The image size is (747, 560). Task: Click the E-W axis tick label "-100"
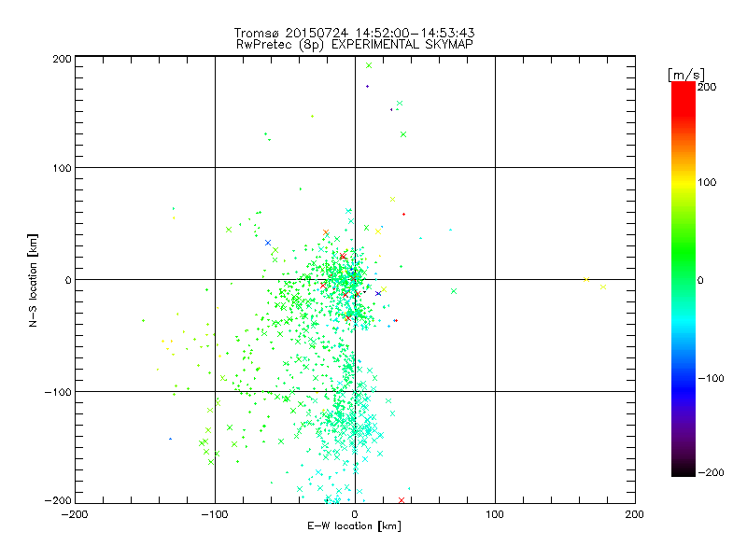[215, 514]
